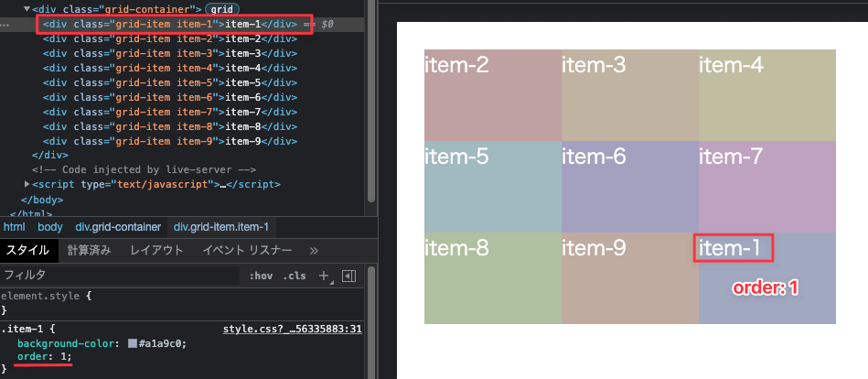868x379 pixels.
Task: Open style.css source link
Action: pyautogui.click(x=293, y=330)
